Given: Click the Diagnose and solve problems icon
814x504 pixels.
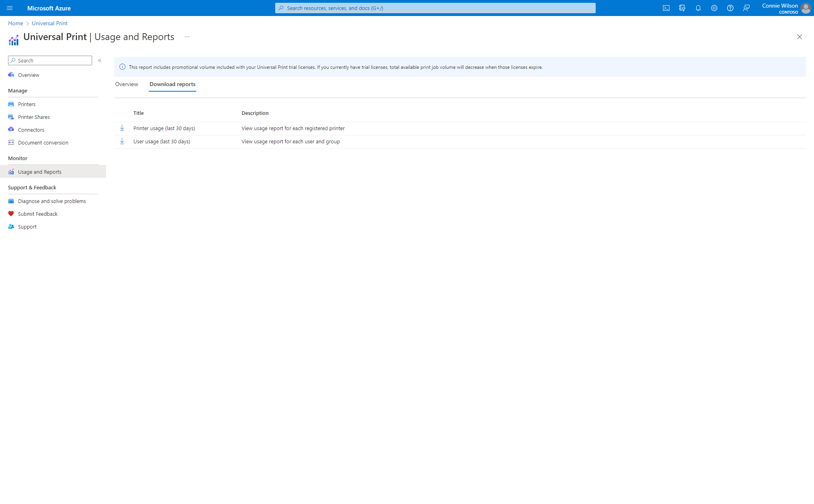Looking at the screenshot, I should [x=11, y=201].
